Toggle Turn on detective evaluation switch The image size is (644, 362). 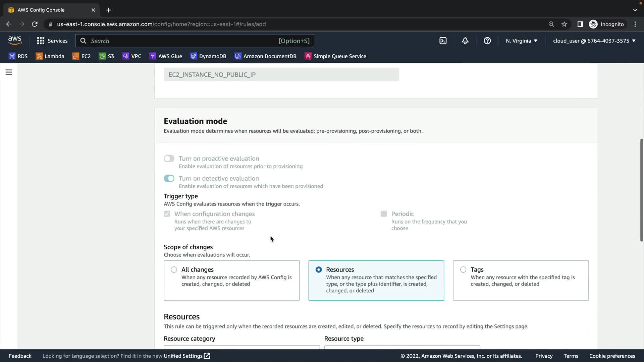(169, 178)
